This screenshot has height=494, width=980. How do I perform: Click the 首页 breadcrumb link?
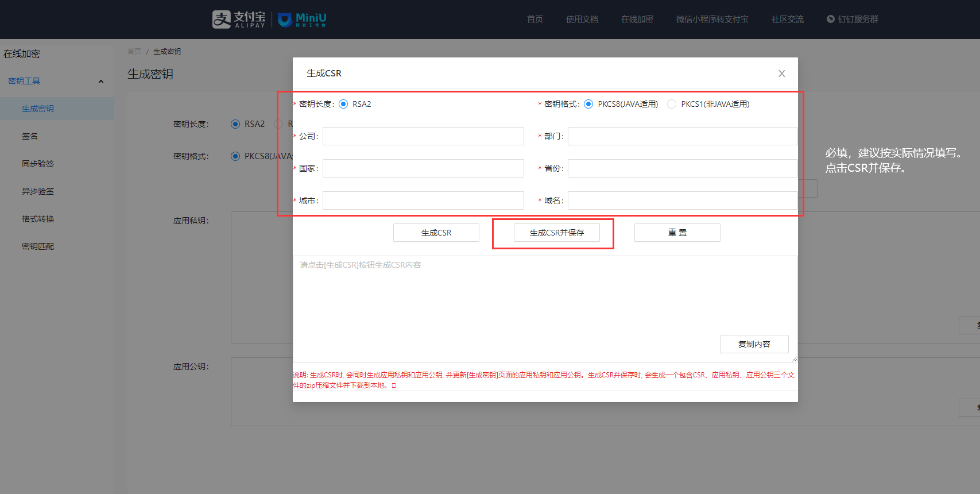click(x=134, y=52)
